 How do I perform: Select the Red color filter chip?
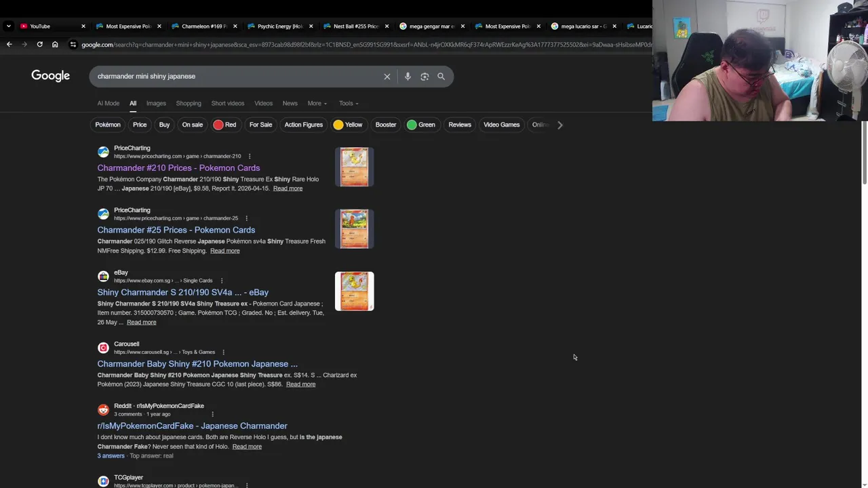(224, 125)
